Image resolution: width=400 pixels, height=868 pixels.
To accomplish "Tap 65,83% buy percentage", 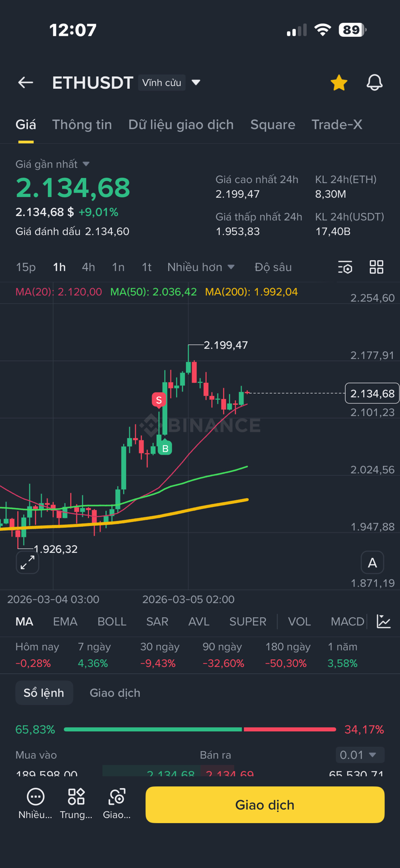I will pos(35,729).
